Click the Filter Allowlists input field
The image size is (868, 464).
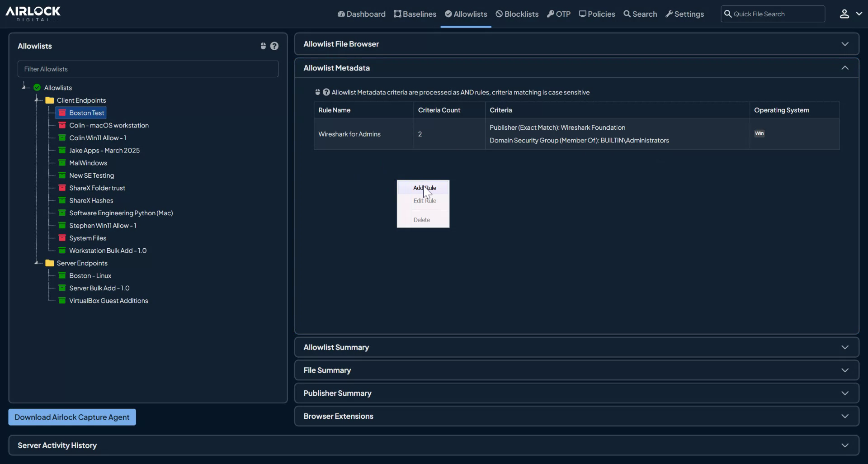147,69
